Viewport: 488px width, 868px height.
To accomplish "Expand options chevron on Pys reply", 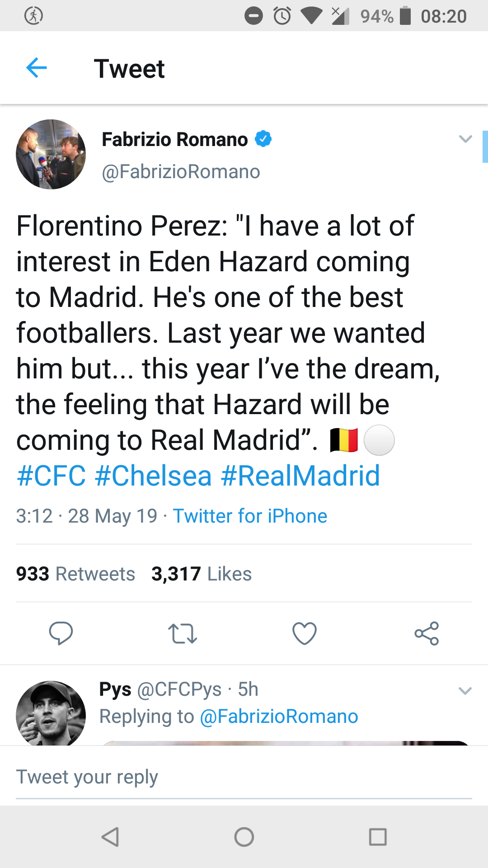I will (x=465, y=691).
